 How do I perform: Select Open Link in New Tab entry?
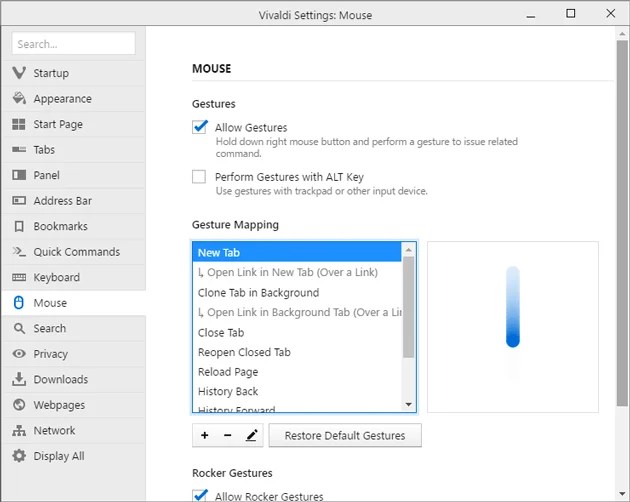point(297,272)
